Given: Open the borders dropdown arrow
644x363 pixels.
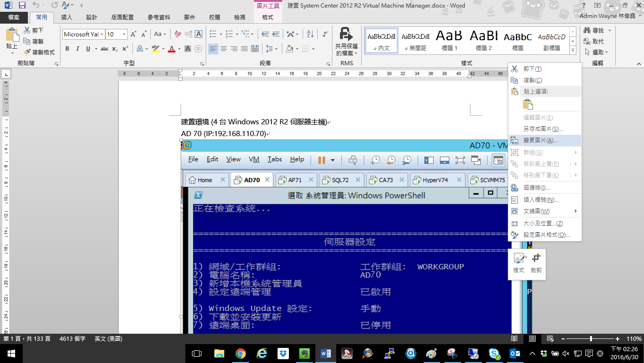Looking at the screenshot, I should pyautogui.click(x=312, y=49).
